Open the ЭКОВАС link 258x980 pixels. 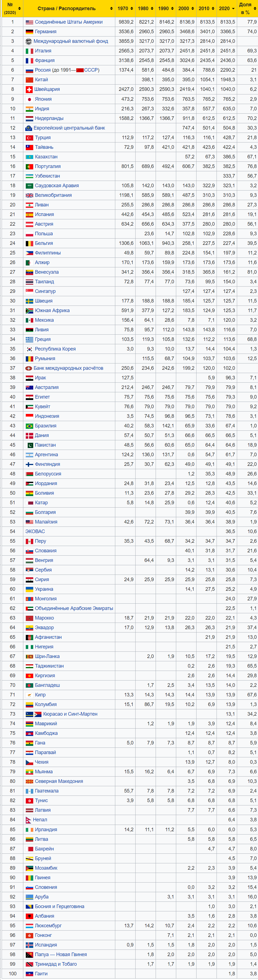coord(35,531)
